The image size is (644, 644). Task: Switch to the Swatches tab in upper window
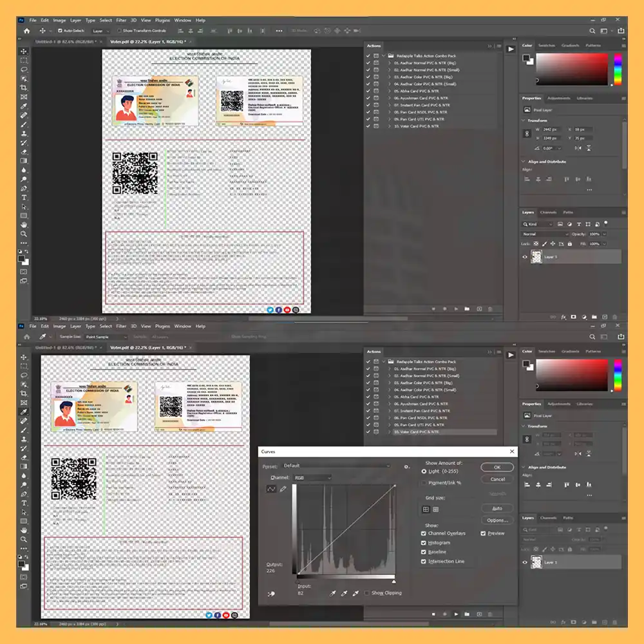547,46
